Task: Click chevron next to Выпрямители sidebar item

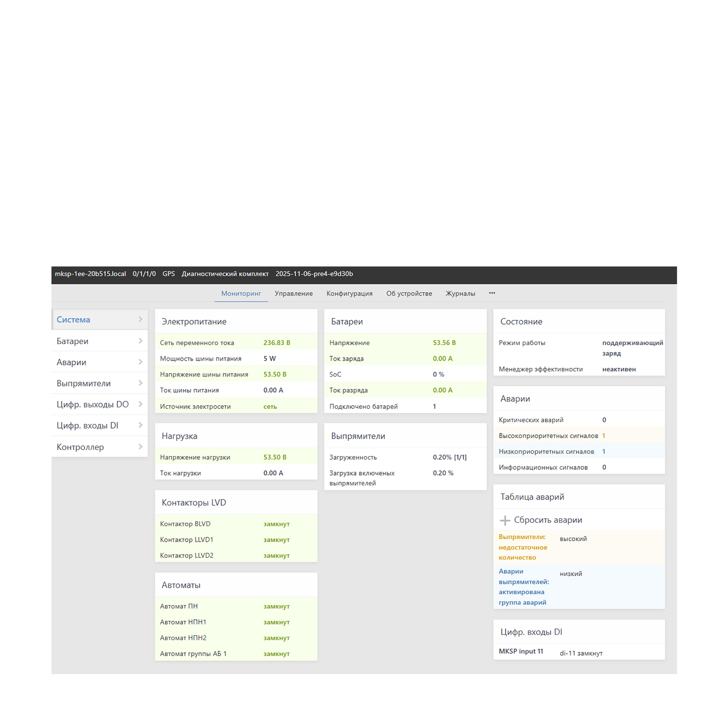Action: (x=140, y=383)
